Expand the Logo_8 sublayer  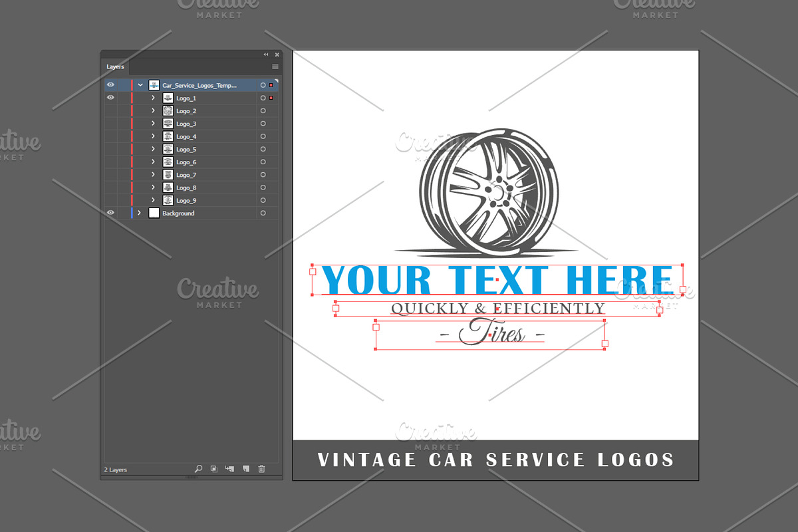153,188
